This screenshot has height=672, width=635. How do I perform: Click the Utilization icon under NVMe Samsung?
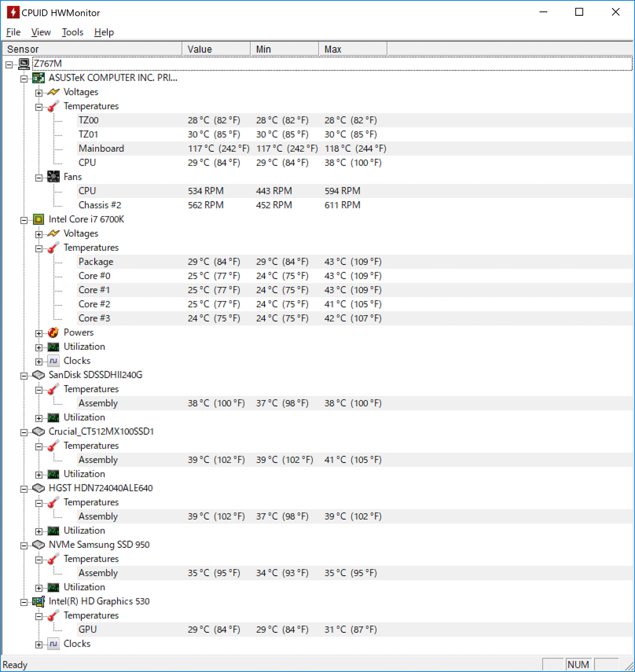tap(53, 587)
